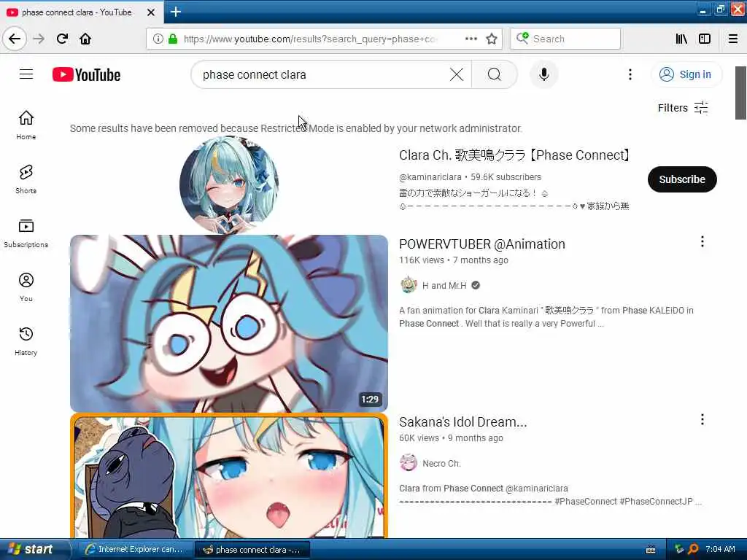Open History in YouTube sidebar
This screenshot has width=747, height=560.
point(26,341)
